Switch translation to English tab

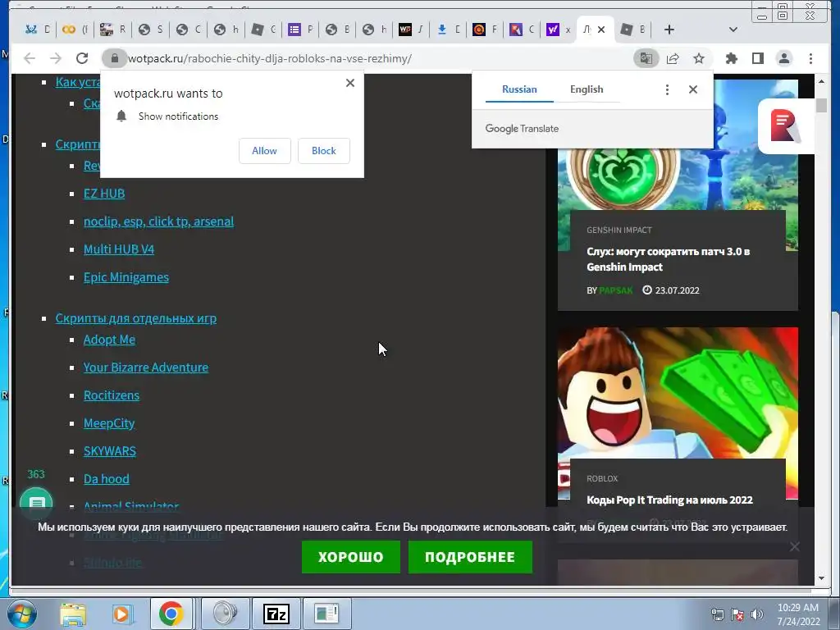[x=587, y=89]
